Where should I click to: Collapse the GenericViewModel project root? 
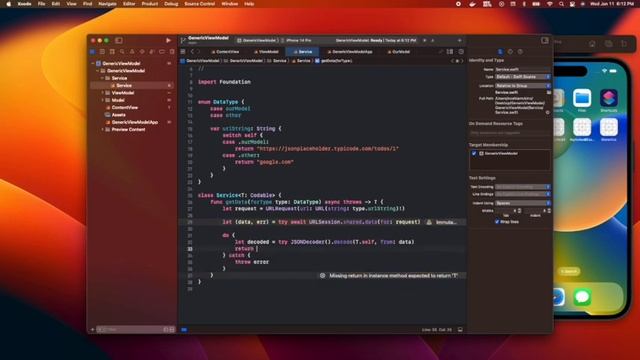coord(93,64)
